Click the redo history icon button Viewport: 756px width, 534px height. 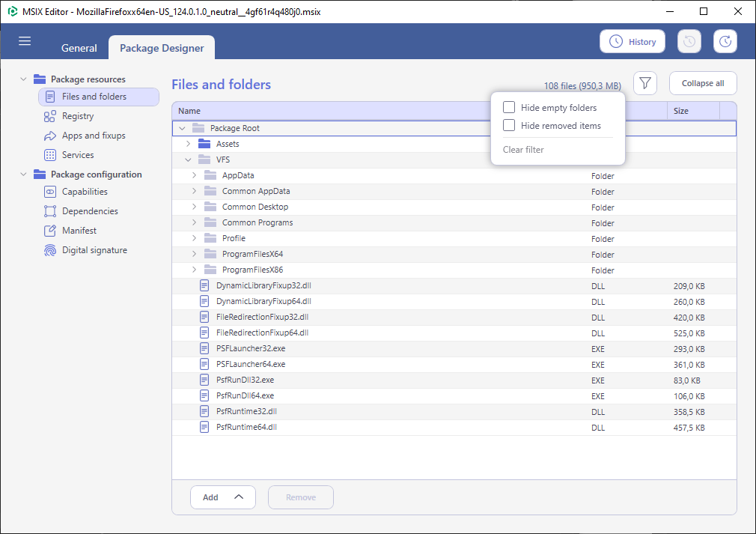pos(725,41)
